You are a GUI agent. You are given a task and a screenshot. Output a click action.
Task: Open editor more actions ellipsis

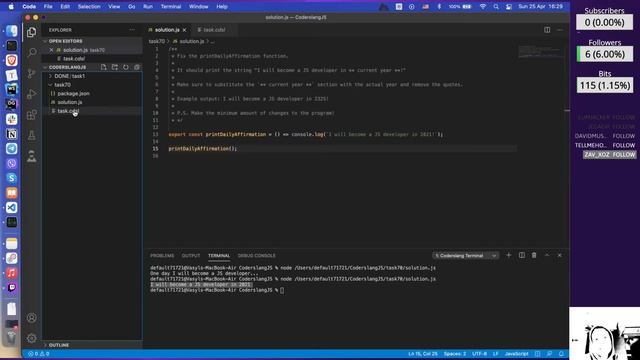560,30
